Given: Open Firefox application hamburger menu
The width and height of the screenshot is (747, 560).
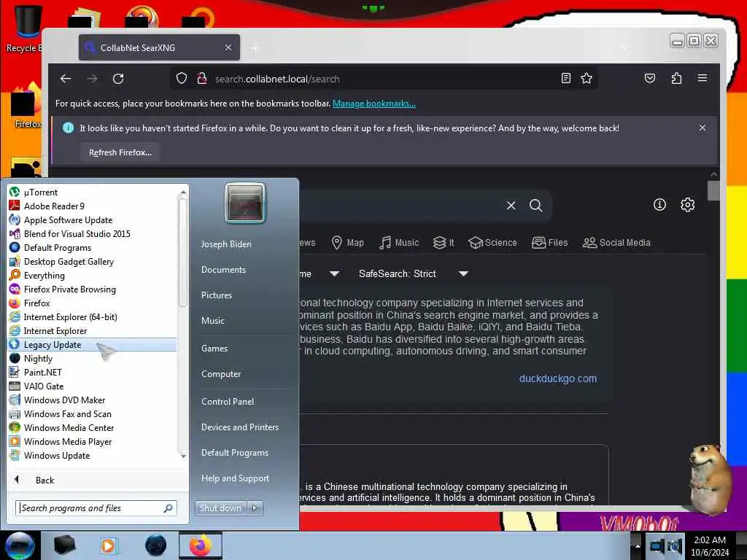Looking at the screenshot, I should coord(703,78).
